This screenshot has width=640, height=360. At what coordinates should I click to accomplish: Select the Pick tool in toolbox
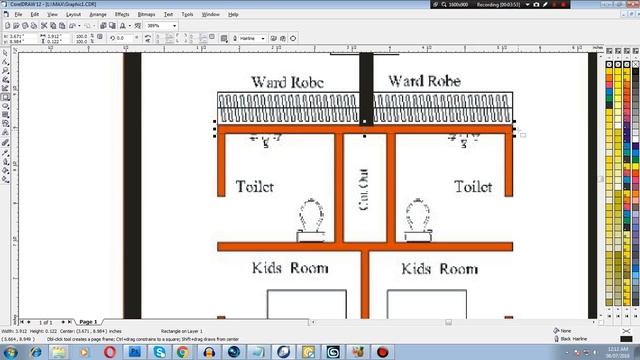tap(5, 53)
